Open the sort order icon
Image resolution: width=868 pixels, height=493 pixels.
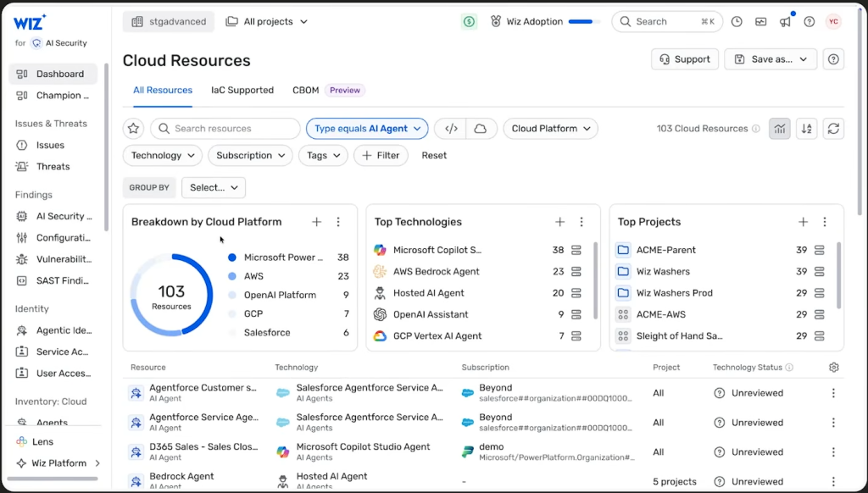click(x=807, y=129)
